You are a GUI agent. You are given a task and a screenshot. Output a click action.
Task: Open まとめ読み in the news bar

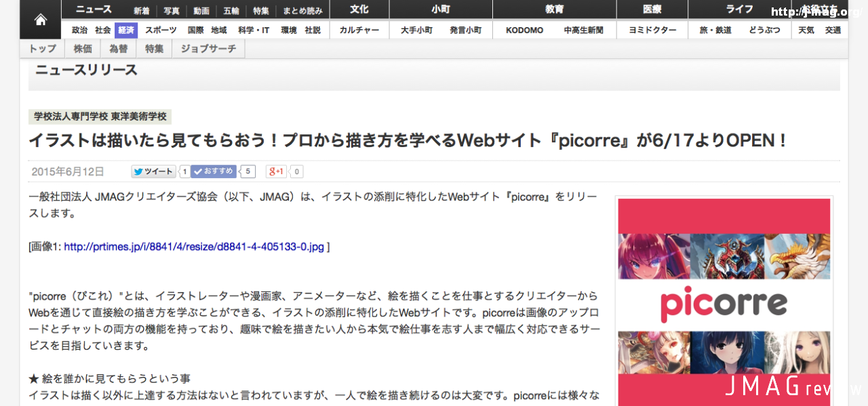click(303, 11)
